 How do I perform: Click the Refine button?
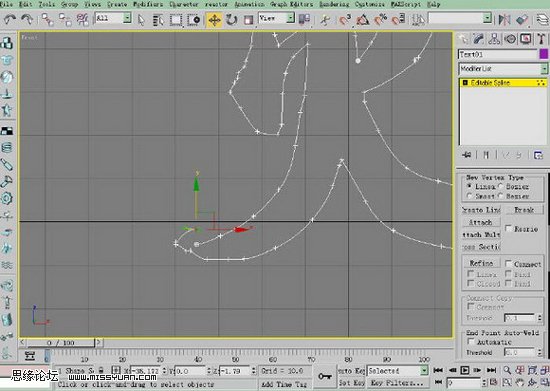coord(481,263)
